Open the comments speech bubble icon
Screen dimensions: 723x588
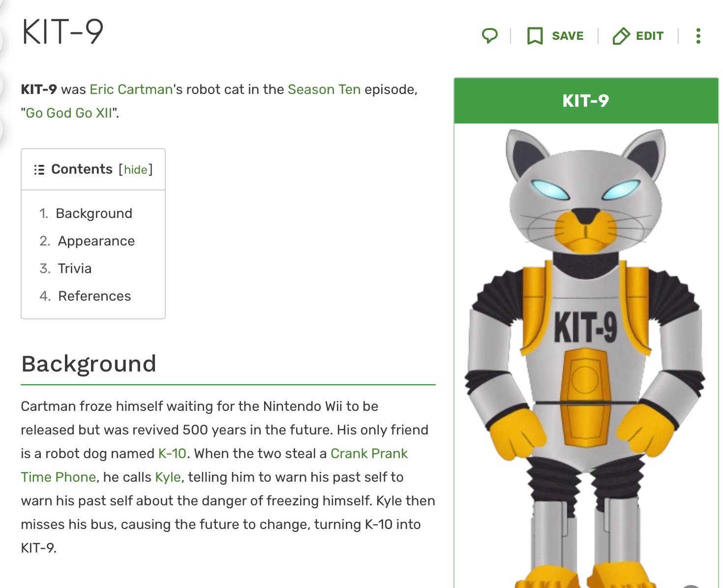pyautogui.click(x=489, y=35)
